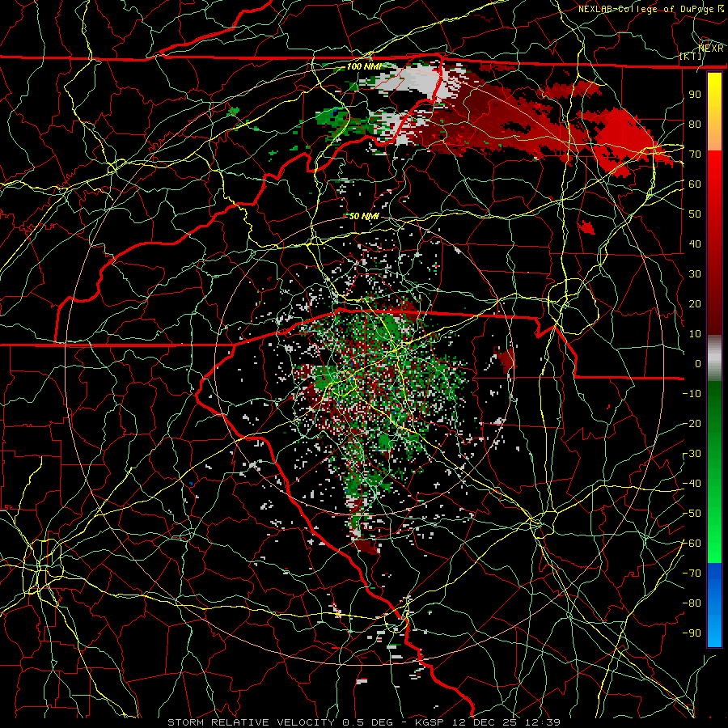Screen dimensions: 728x728
Task: Click the [KT] units label
Action: point(691,56)
